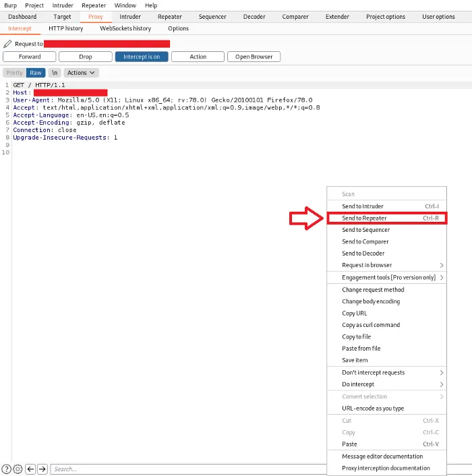The width and height of the screenshot is (472, 476).
Task: Open editor settings gear icon
Action: click(x=18, y=469)
